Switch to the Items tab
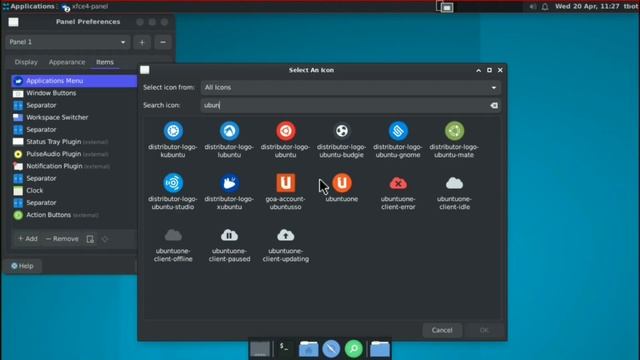 105,62
